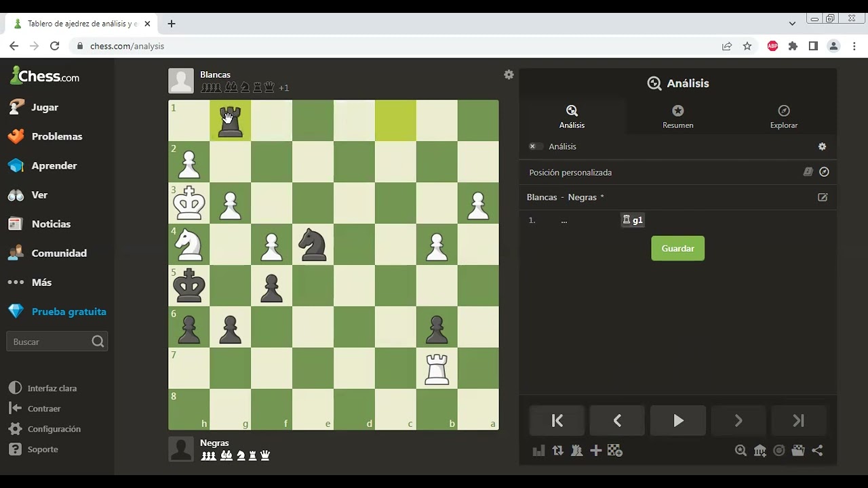This screenshot has width=868, height=488.
Task: Click Blancas player avatar
Action: pyautogui.click(x=181, y=81)
